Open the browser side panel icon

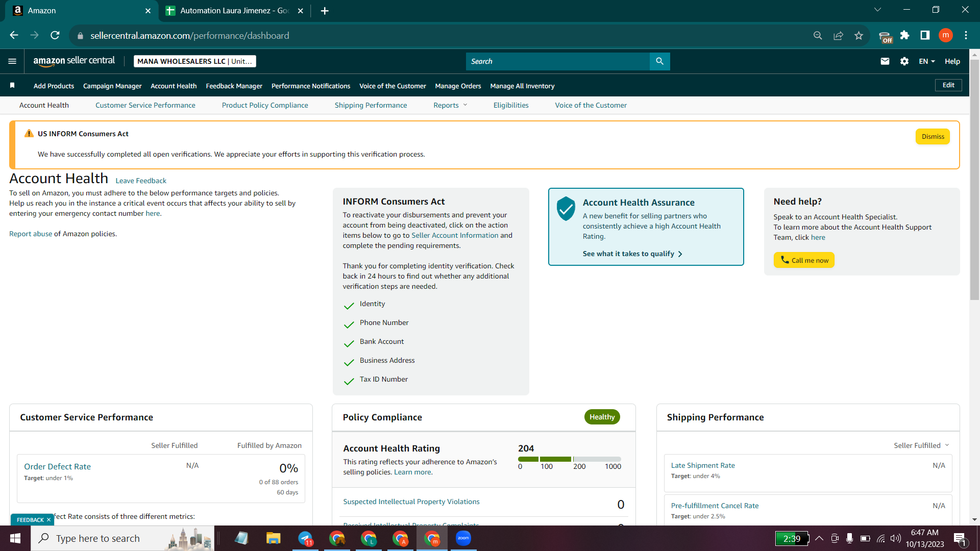pyautogui.click(x=925, y=35)
